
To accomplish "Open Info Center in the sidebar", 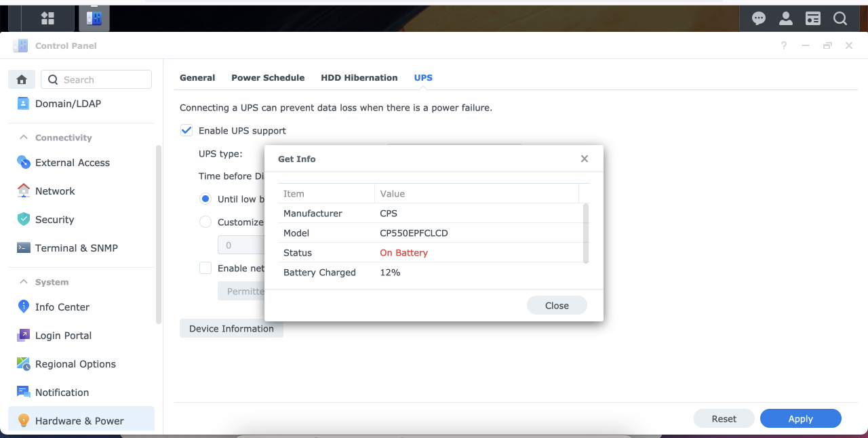I will point(63,307).
